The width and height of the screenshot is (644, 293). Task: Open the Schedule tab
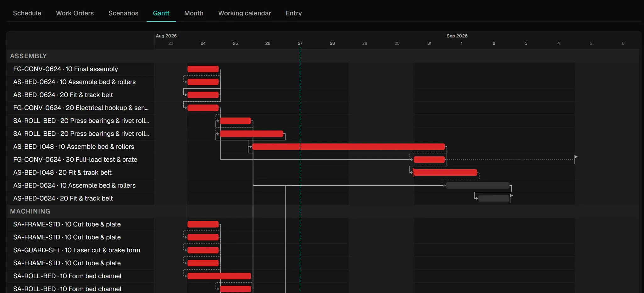27,13
